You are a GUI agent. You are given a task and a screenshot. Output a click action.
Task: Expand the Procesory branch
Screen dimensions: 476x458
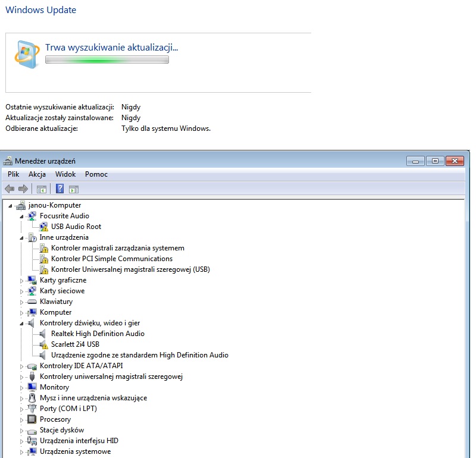21,420
